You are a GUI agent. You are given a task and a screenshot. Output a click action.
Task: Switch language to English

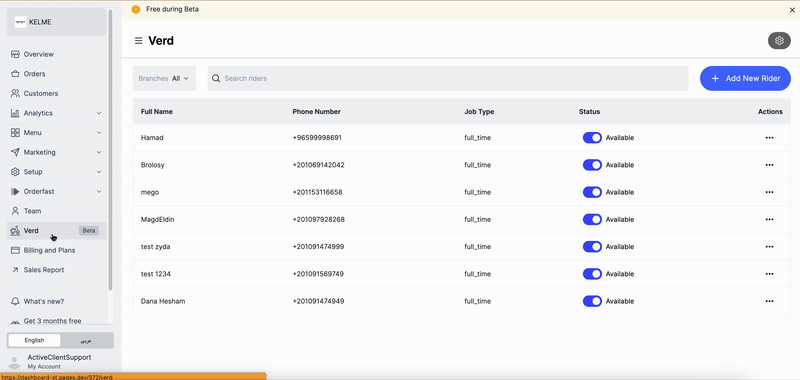(34, 340)
